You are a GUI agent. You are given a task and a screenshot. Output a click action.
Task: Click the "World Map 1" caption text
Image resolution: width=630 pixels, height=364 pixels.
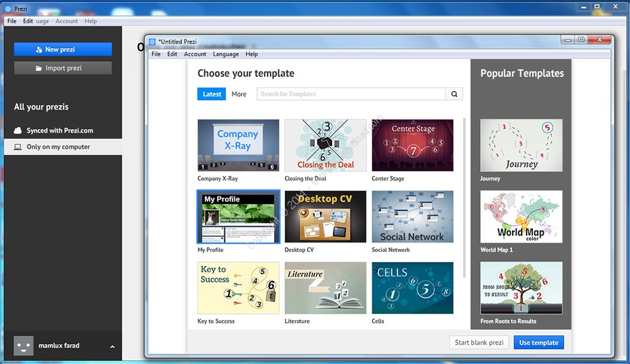(496, 250)
